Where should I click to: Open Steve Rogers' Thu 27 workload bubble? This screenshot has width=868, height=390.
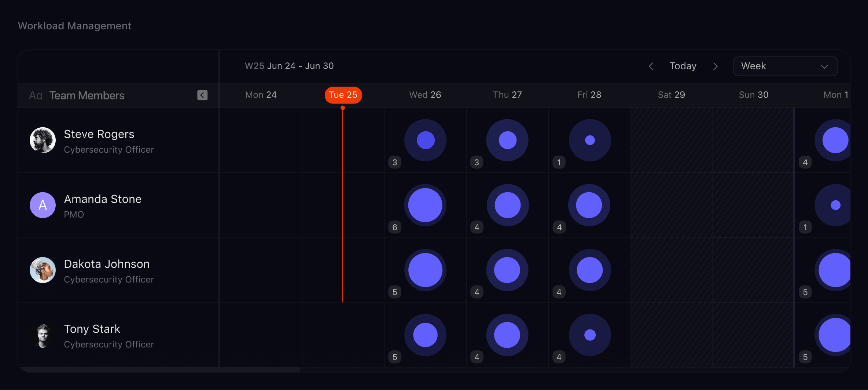click(507, 140)
